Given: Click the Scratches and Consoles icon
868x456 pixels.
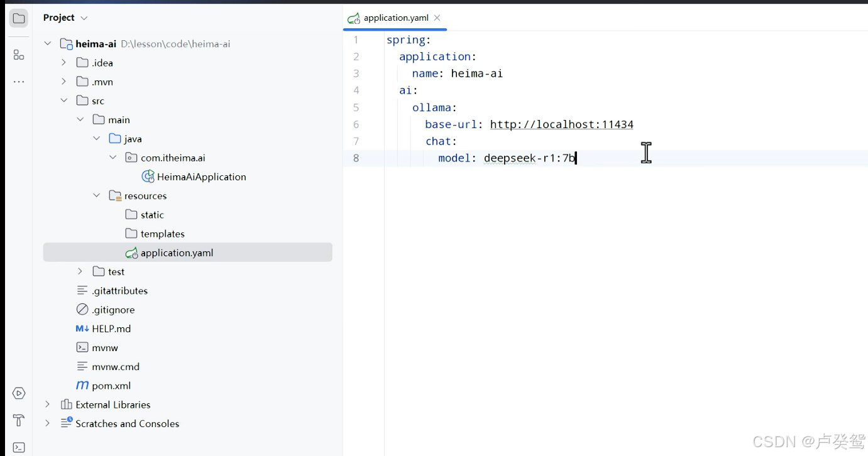Looking at the screenshot, I should click(x=66, y=423).
